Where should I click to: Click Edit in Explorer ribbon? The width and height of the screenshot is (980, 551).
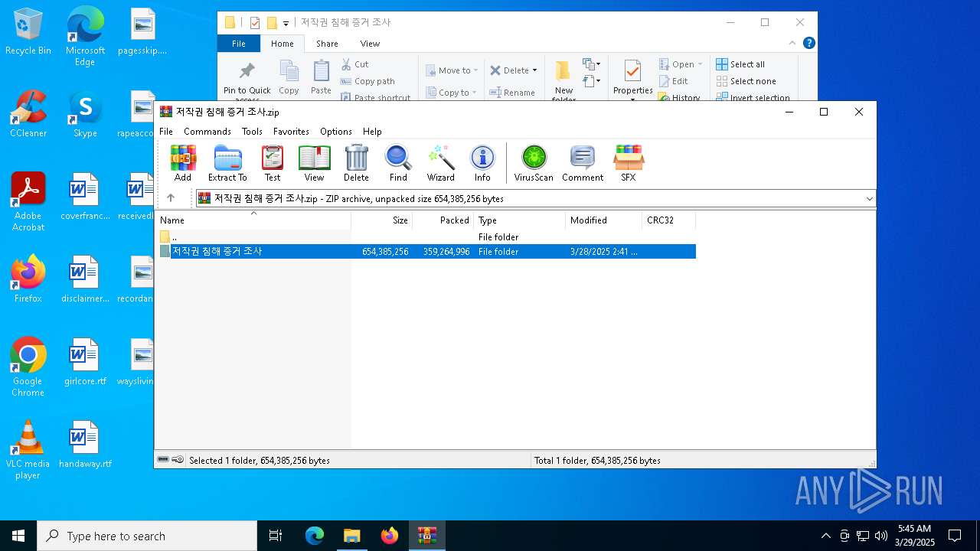click(x=673, y=81)
